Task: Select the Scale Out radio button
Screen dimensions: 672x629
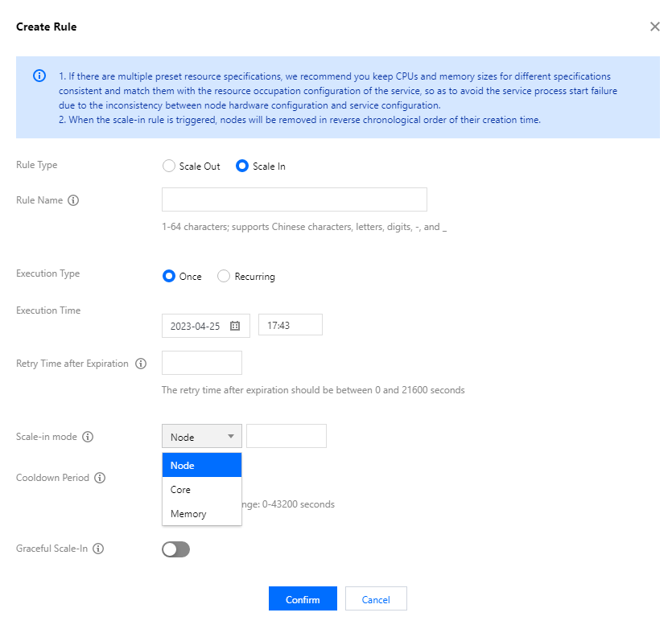Action: (x=168, y=166)
